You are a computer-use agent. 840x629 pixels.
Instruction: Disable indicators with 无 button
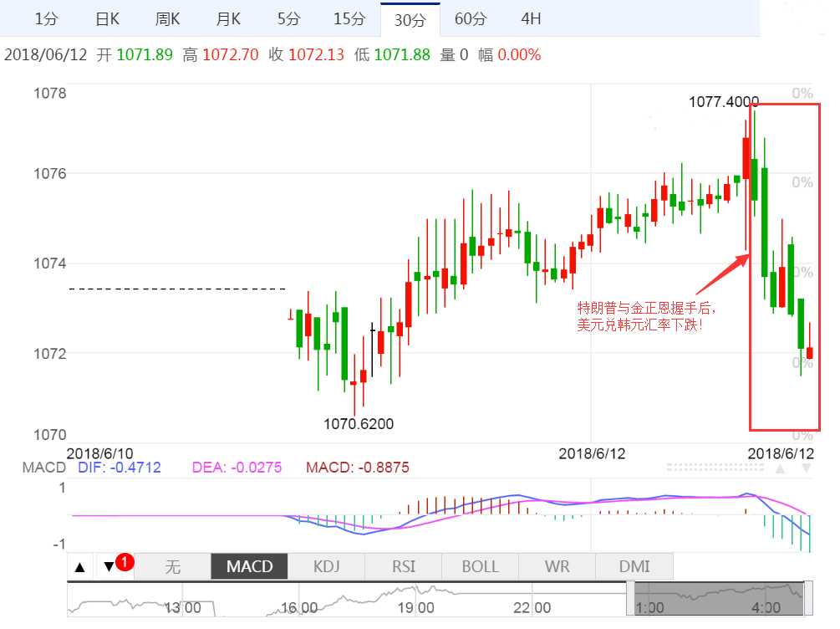pos(172,566)
